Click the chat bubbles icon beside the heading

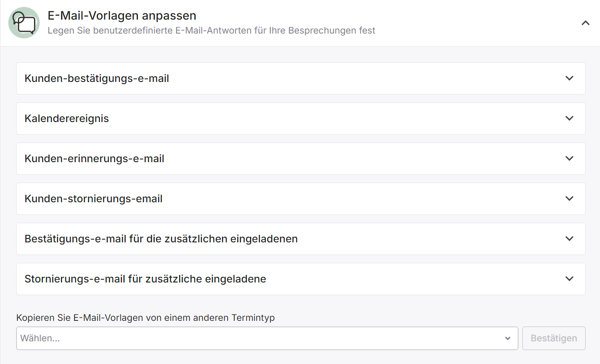click(24, 23)
